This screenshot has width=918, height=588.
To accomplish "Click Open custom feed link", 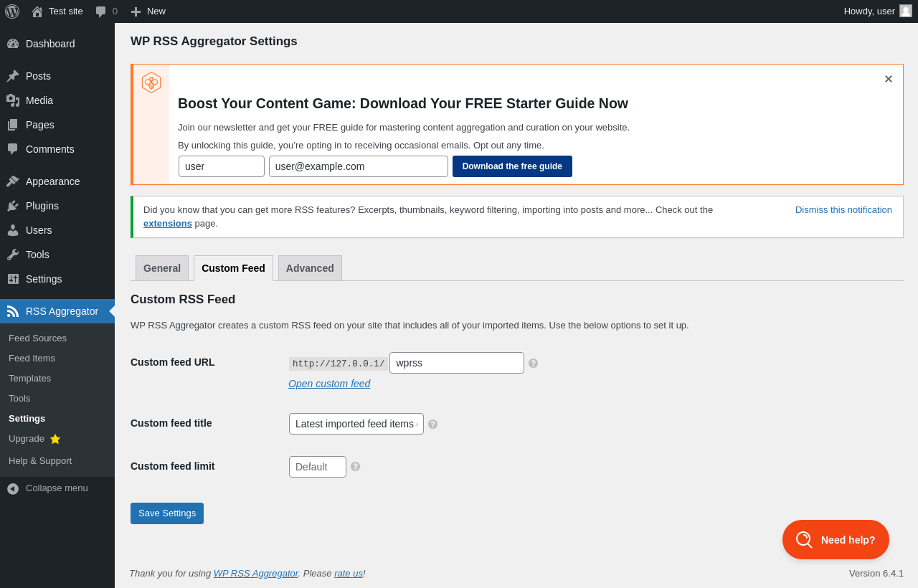I will coord(329,384).
